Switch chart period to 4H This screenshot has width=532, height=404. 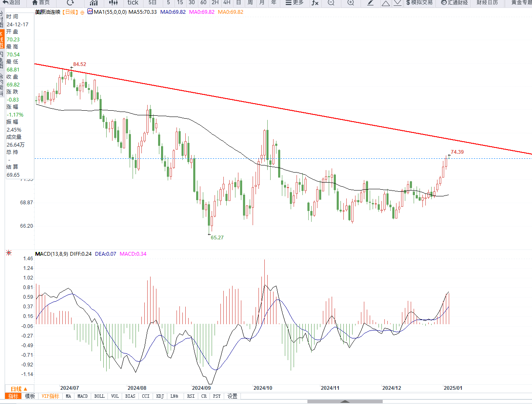point(227,3)
